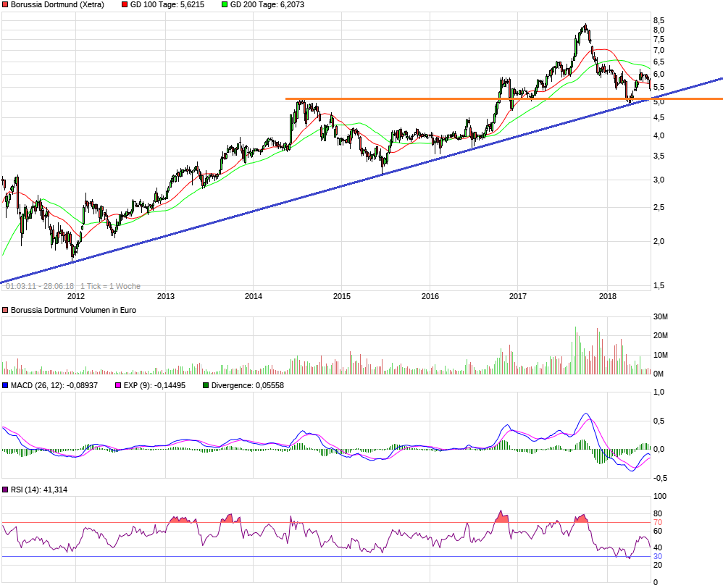
Task: Click the 'GD 200 Tage: 6,2073' label
Action: (267, 4)
